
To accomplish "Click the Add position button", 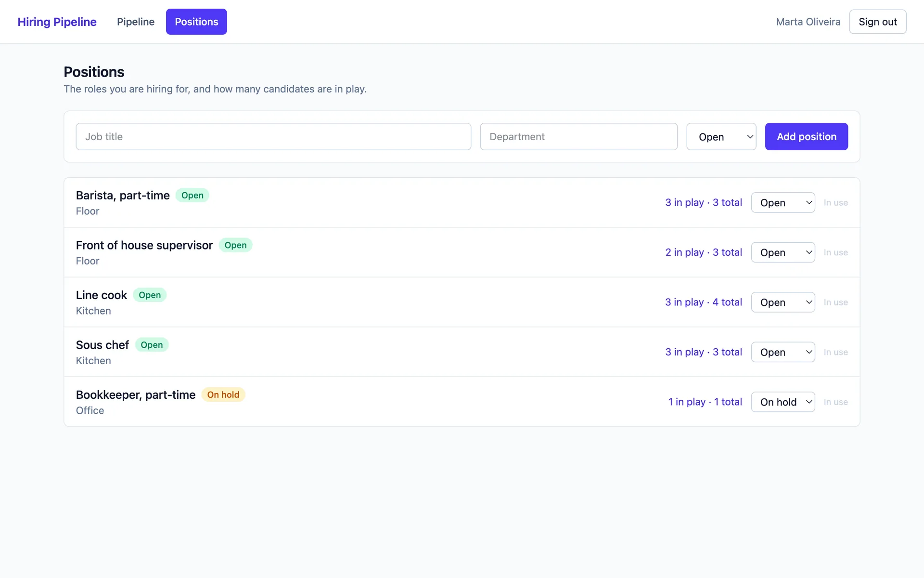I will click(x=807, y=137).
